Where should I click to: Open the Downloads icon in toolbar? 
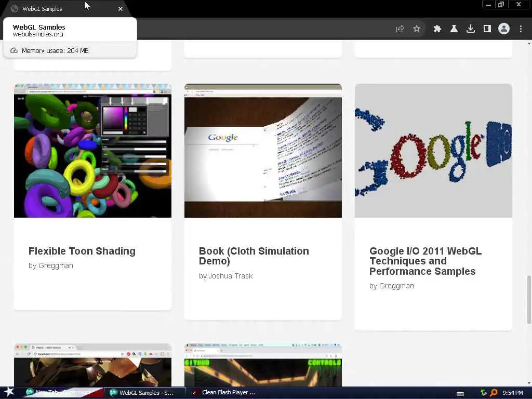coord(471,29)
